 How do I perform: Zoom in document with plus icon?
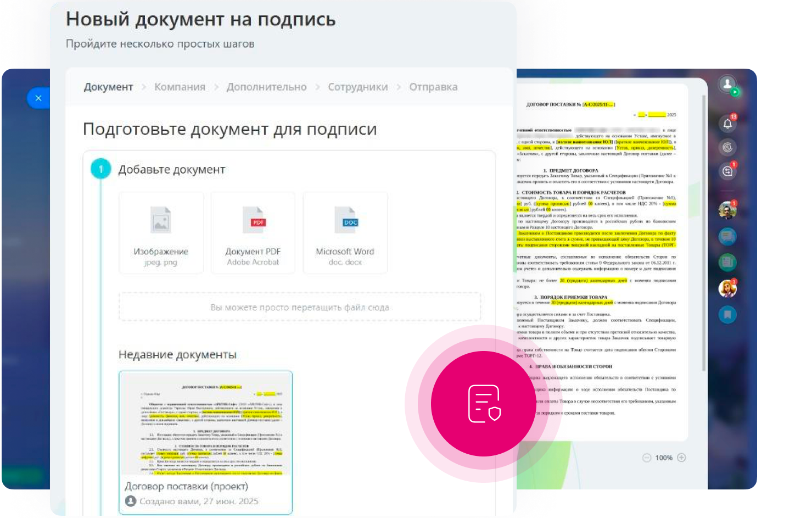[x=681, y=458]
